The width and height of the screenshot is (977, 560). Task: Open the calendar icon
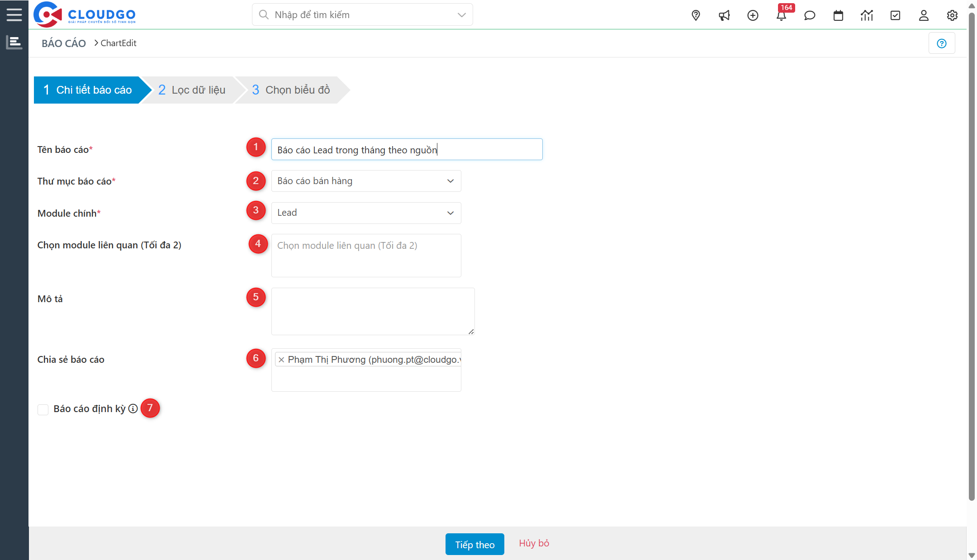[838, 15]
